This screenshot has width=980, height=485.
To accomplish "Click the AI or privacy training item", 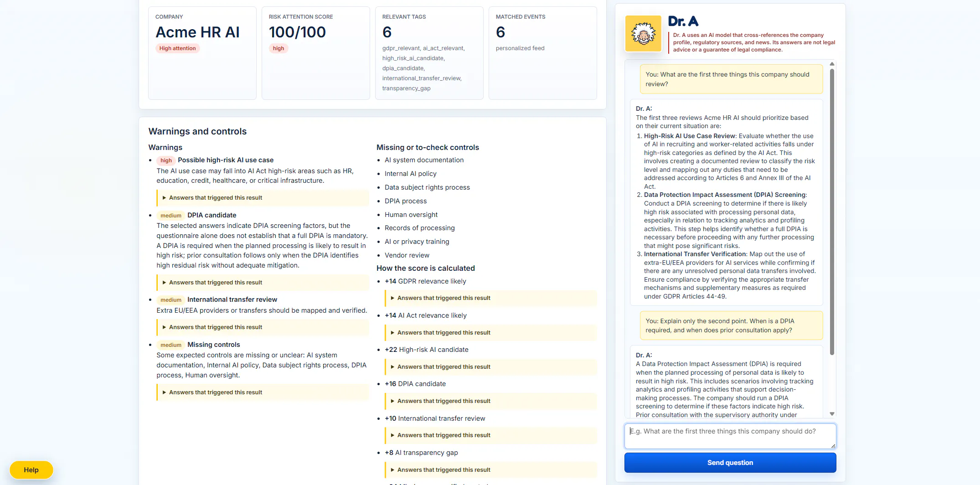I will (417, 242).
